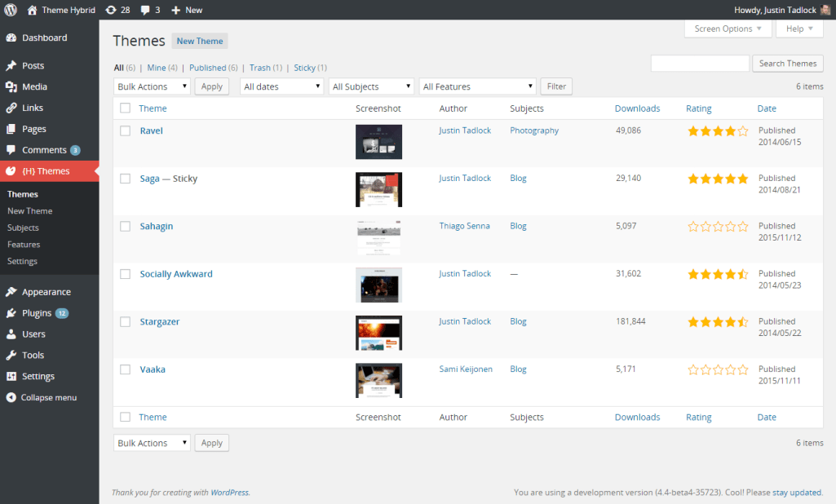This screenshot has height=504, width=836.
Task: Open the Appearance brush icon
Action: 11,292
